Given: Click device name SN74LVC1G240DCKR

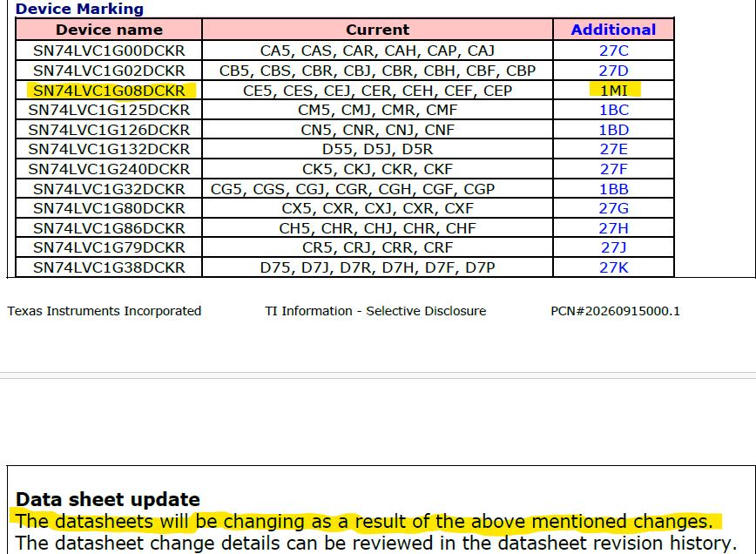Looking at the screenshot, I should [109, 169].
